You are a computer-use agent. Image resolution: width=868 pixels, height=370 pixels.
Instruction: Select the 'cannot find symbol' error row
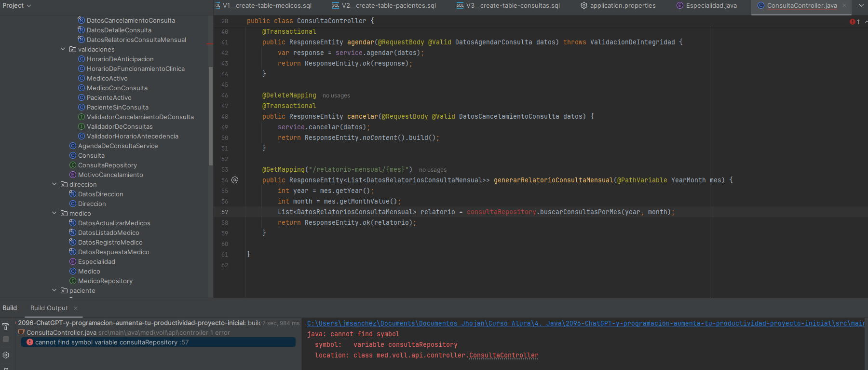click(x=158, y=342)
